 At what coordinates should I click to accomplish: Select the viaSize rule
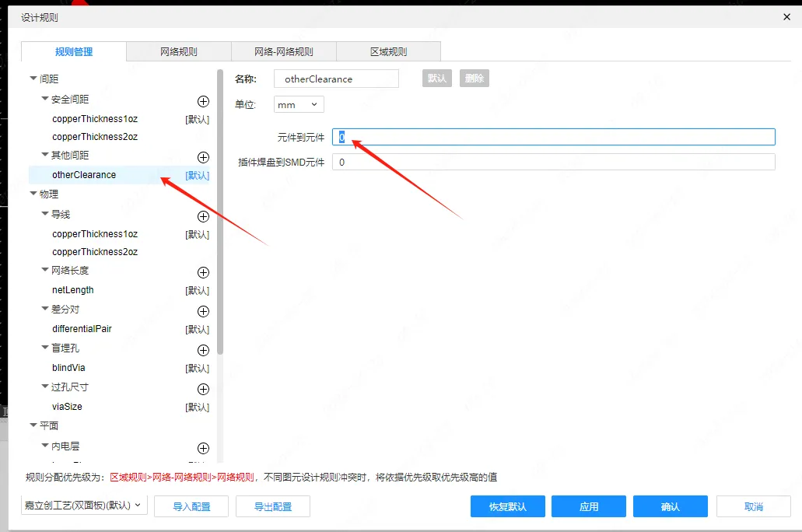(67, 407)
